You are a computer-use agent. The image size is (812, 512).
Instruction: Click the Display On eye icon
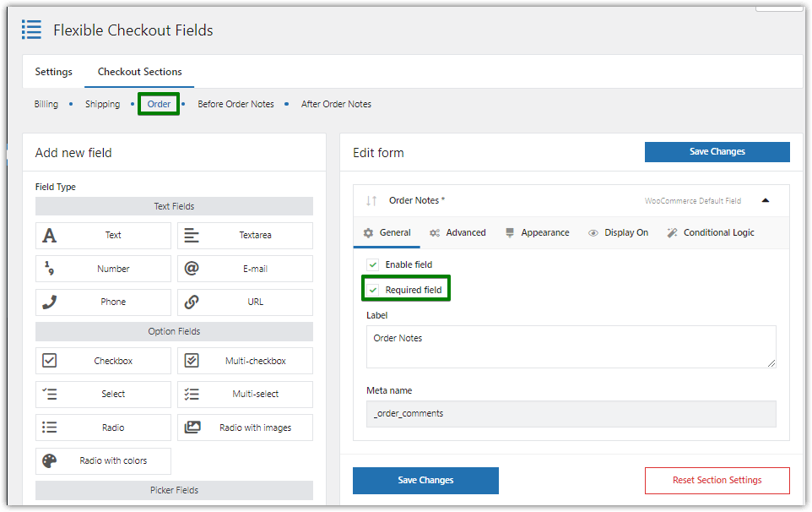tap(593, 233)
